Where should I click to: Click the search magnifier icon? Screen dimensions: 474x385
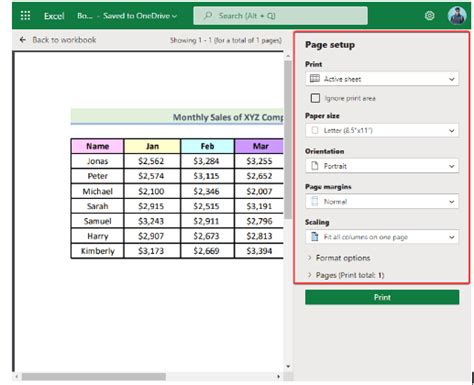[208, 15]
